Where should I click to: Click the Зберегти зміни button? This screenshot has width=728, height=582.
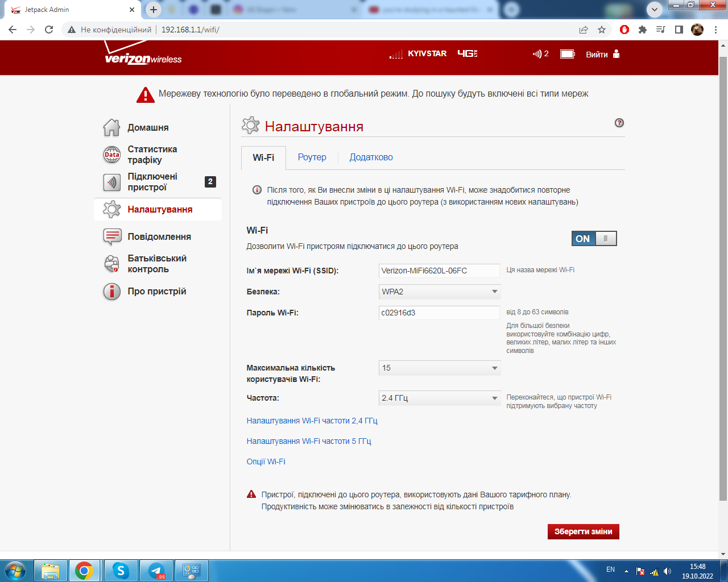(583, 531)
